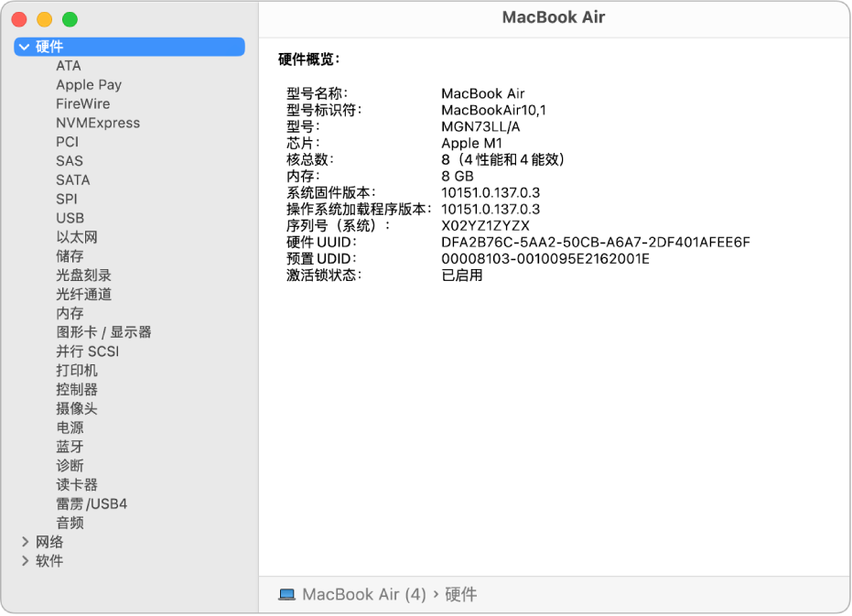The height and width of the screenshot is (616, 852).
Task: Collapse the 硬件 section chevron
Action: 24,47
